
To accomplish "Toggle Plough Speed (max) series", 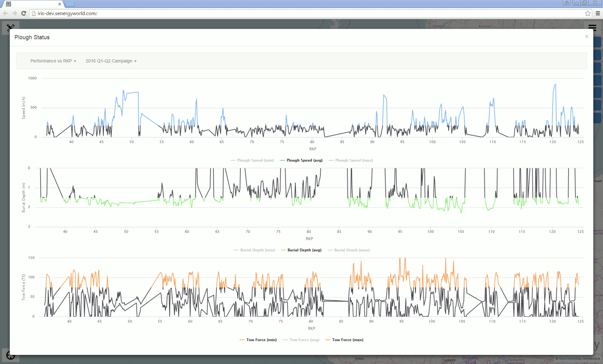I will click(351, 160).
